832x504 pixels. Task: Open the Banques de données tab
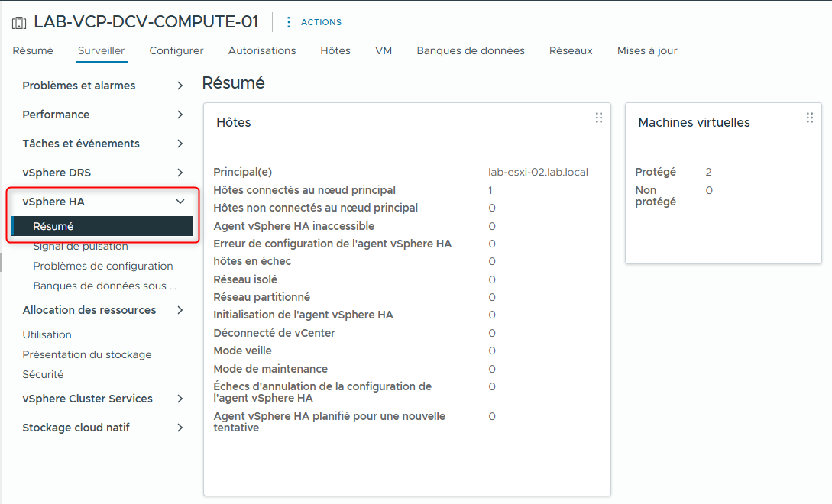tap(471, 50)
